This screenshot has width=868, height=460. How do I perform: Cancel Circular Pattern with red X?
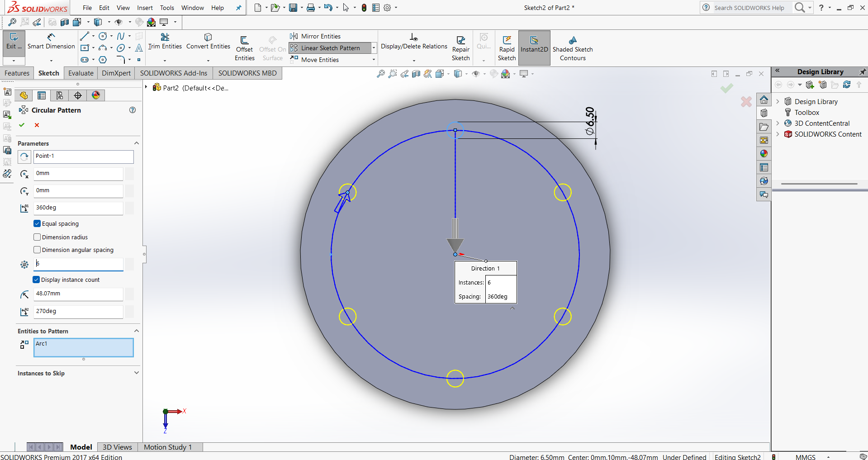(37, 125)
